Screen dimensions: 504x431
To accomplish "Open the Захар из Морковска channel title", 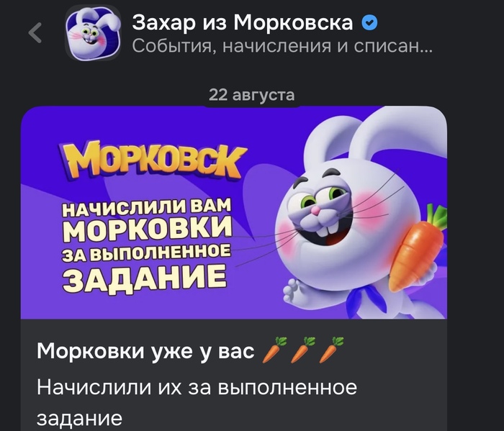I will [243, 23].
